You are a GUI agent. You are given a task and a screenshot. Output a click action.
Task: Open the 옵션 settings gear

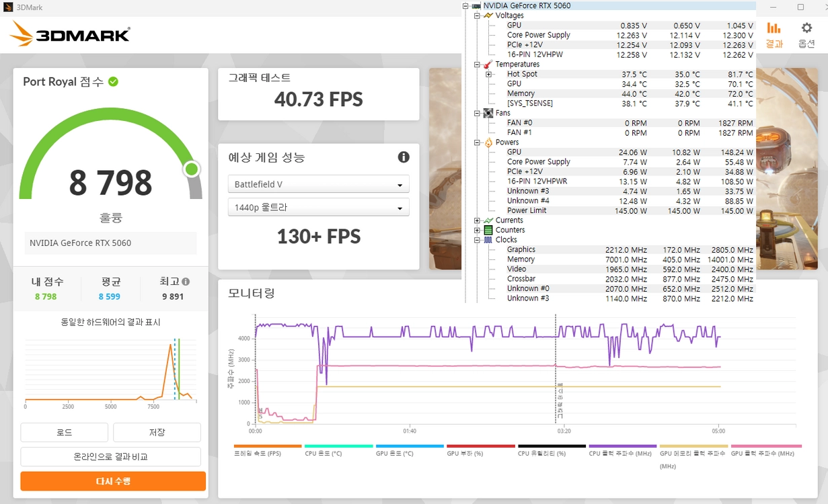[x=806, y=28]
